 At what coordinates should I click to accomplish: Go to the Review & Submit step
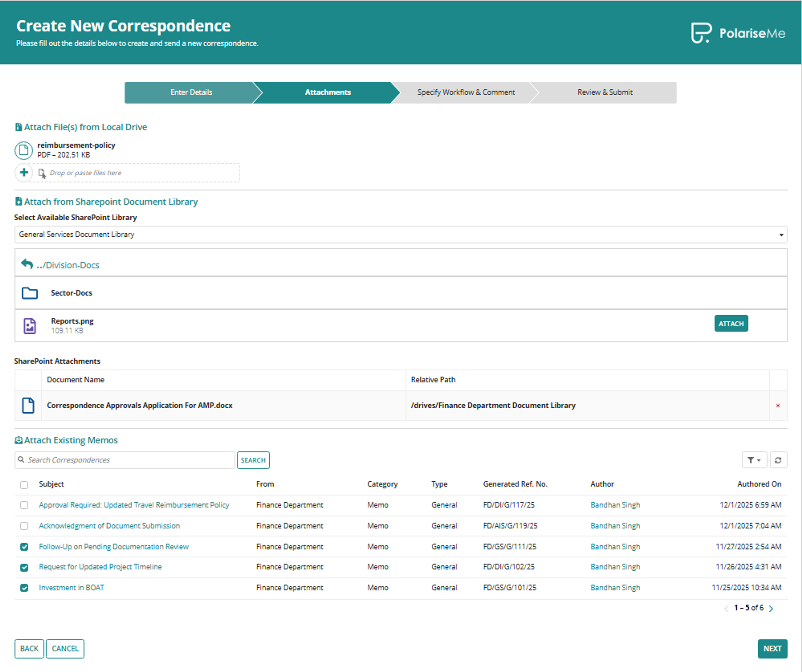click(x=605, y=93)
